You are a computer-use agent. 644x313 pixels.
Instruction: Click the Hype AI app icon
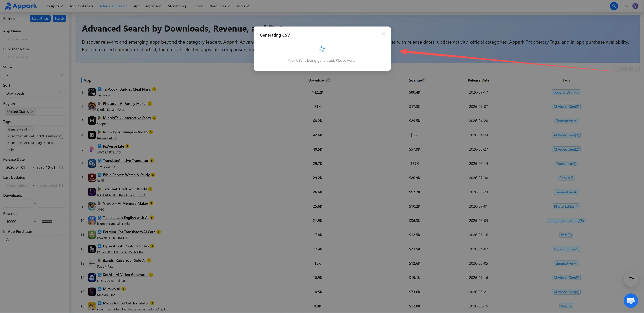tap(92, 249)
